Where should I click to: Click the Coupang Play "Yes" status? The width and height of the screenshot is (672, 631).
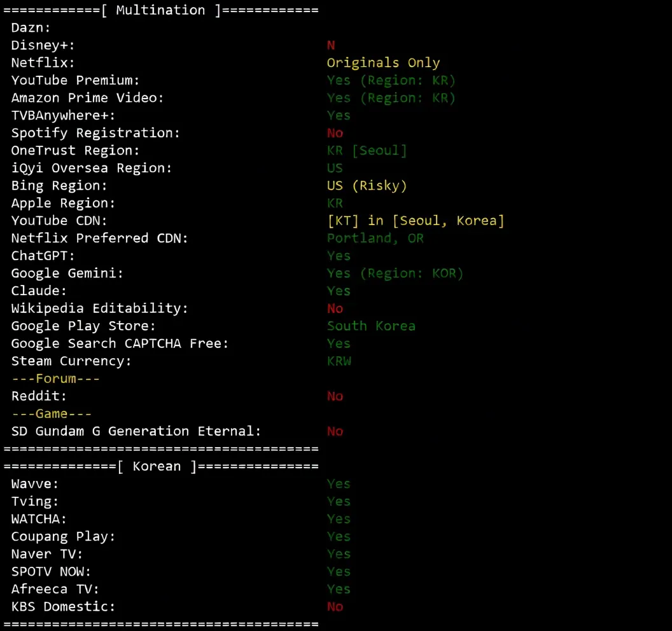point(339,536)
